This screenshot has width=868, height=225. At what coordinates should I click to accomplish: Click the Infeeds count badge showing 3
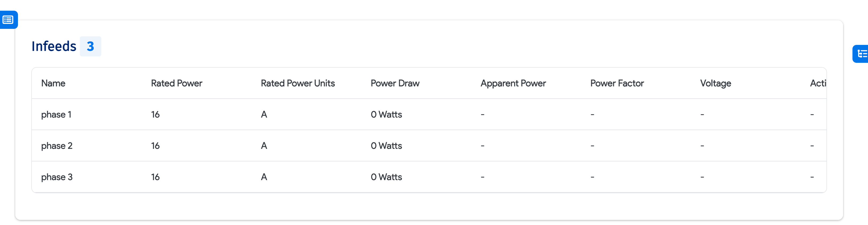click(90, 46)
